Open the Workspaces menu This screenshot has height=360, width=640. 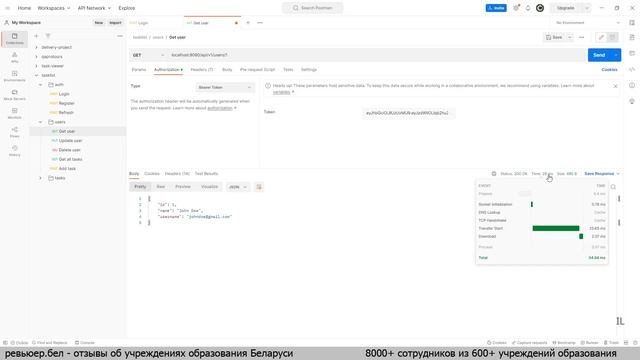[53, 8]
